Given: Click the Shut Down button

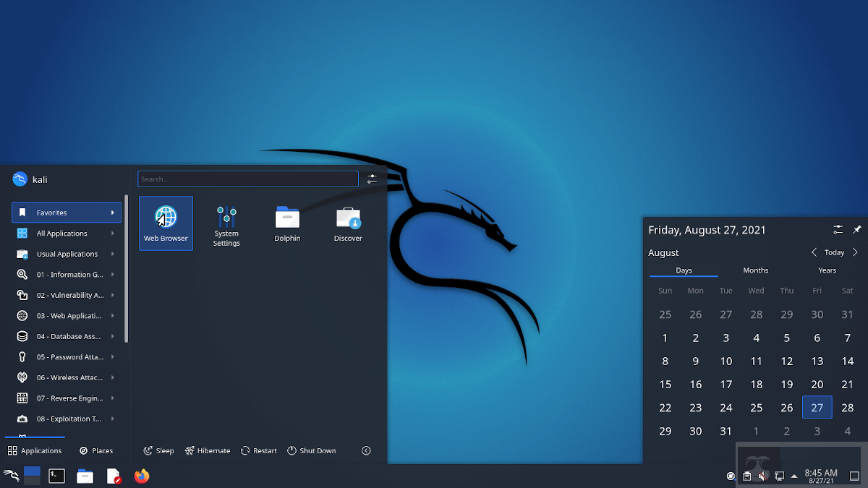Looking at the screenshot, I should (312, 450).
